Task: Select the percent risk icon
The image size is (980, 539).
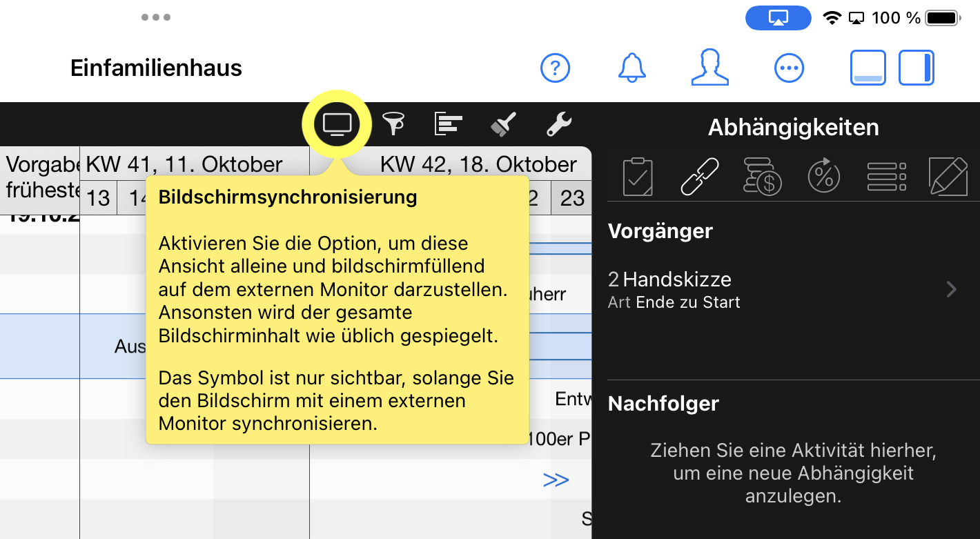Action: 824,176
